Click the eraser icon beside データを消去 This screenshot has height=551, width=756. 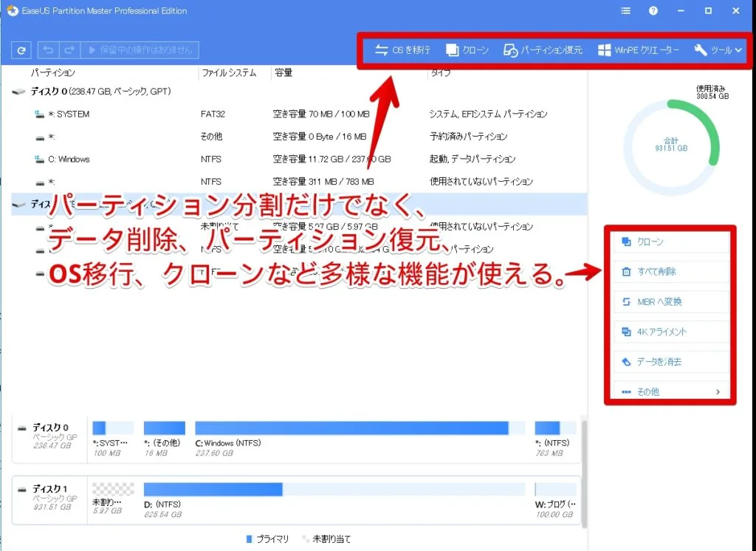(x=626, y=361)
